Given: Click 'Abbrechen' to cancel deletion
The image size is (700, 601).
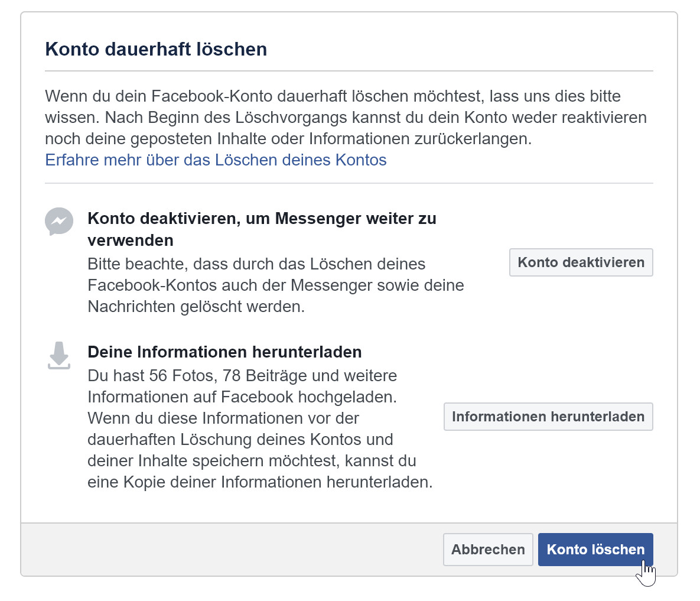Looking at the screenshot, I should click(488, 549).
